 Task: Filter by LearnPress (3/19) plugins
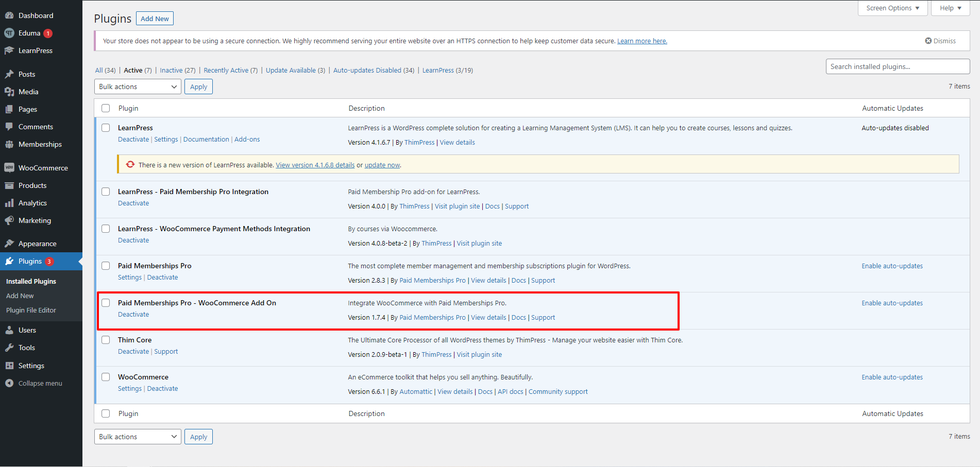(448, 71)
